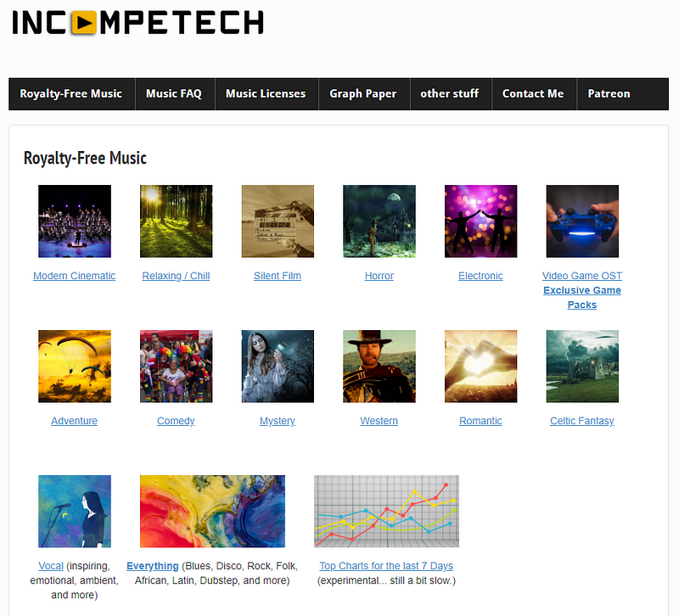Viewport: 679px width, 616px height.
Task: Click the Modern Cinematic orchestra thumbnail
Action: click(75, 221)
